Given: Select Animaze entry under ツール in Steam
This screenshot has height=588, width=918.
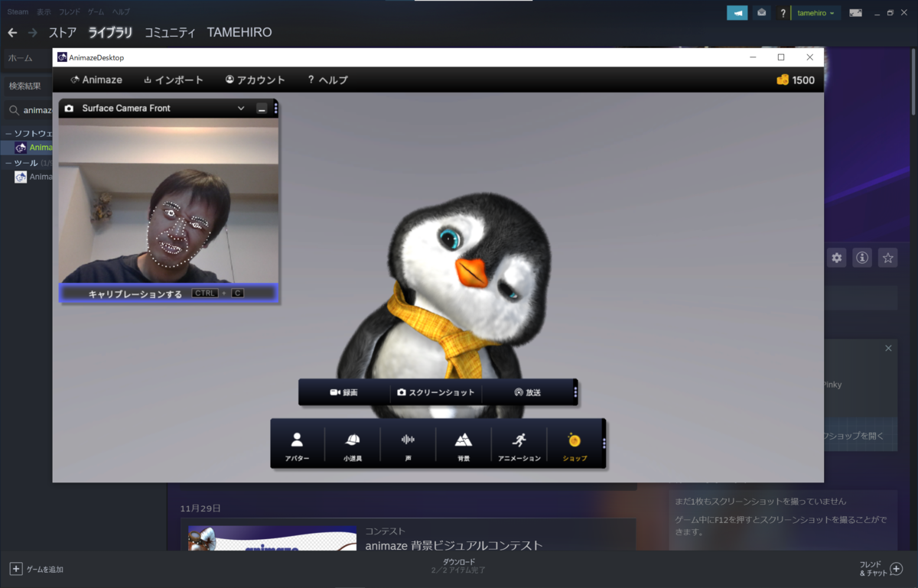Looking at the screenshot, I should [x=33, y=177].
